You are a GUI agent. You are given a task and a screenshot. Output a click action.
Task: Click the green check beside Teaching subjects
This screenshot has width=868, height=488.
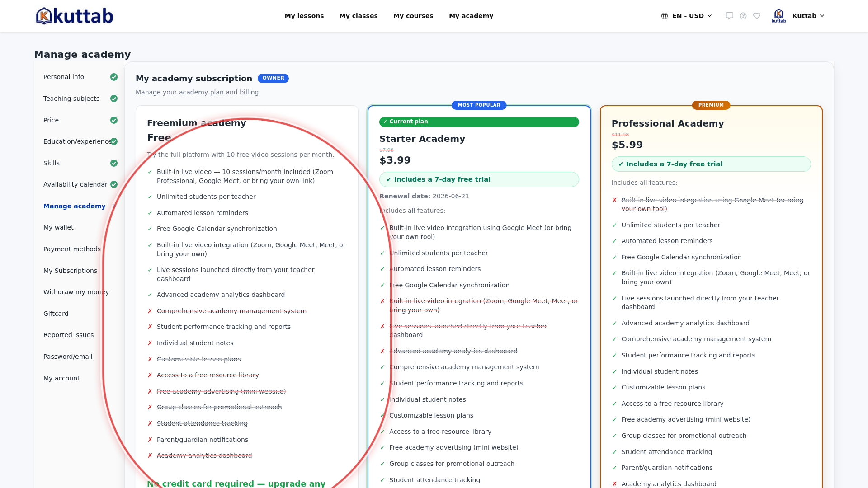[114, 99]
